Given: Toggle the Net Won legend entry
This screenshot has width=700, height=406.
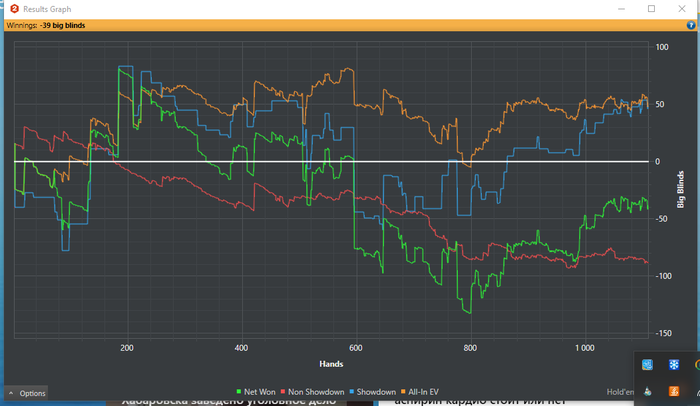Looking at the screenshot, I should 255,392.
